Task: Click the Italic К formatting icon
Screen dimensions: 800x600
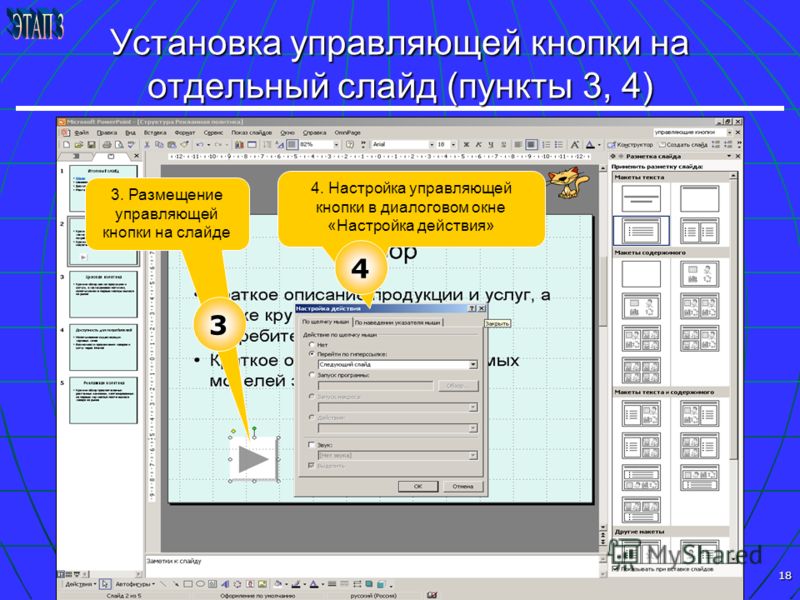Action: click(479, 145)
